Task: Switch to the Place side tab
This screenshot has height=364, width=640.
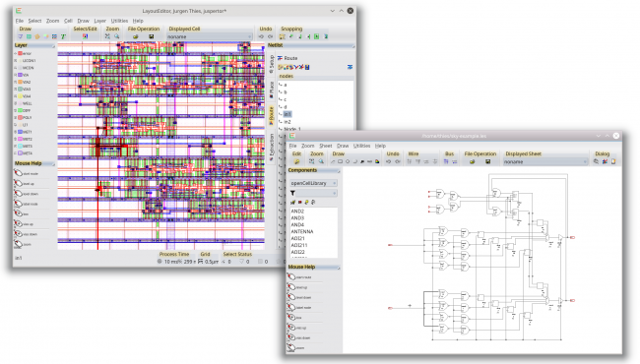Action: pos(272,90)
